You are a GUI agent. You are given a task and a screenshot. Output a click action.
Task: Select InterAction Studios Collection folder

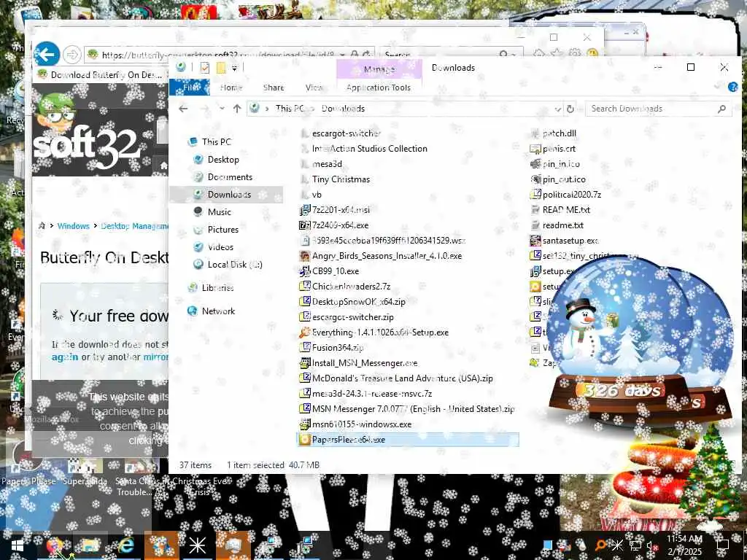364,149
